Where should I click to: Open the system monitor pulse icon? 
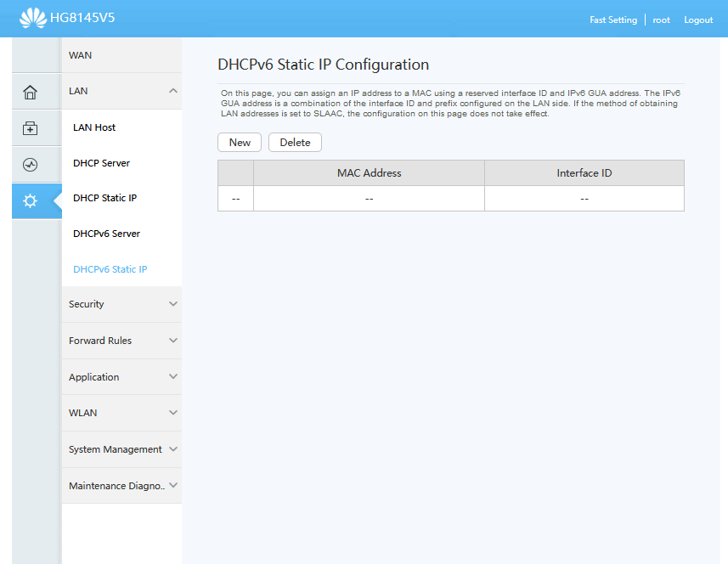pyautogui.click(x=31, y=164)
